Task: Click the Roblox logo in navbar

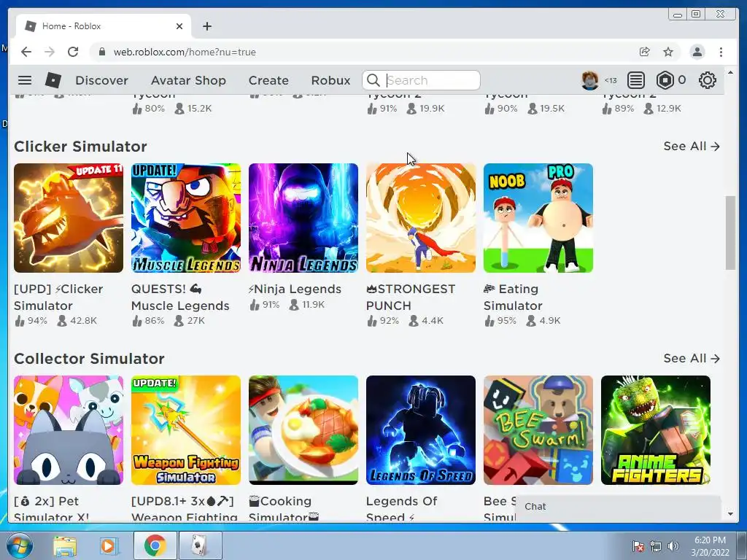Action: click(x=53, y=80)
